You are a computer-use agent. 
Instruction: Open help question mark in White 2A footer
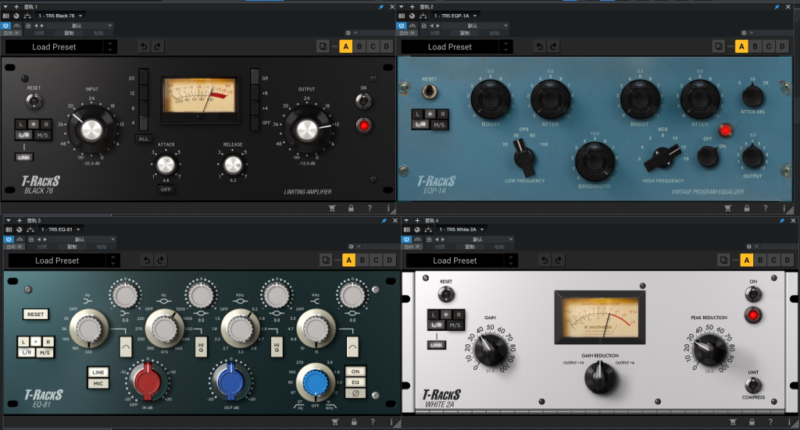point(771,423)
